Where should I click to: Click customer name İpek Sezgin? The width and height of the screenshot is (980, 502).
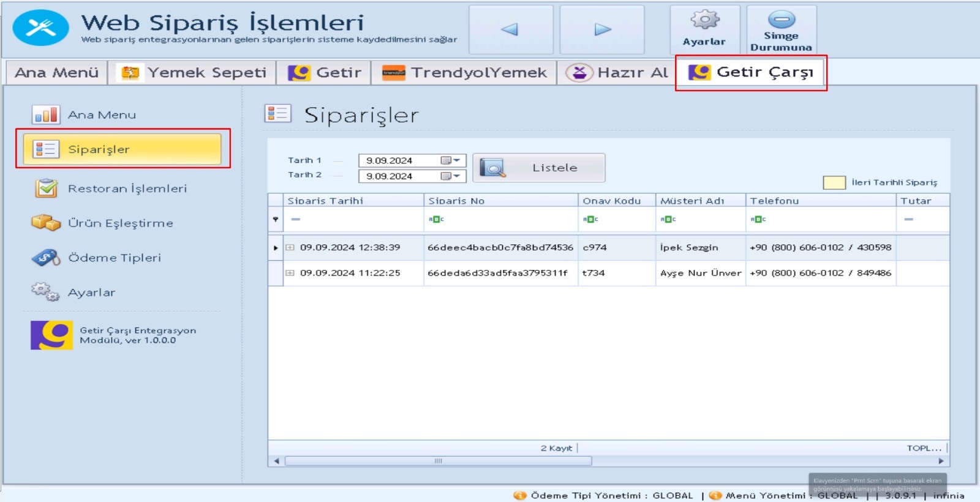point(689,247)
